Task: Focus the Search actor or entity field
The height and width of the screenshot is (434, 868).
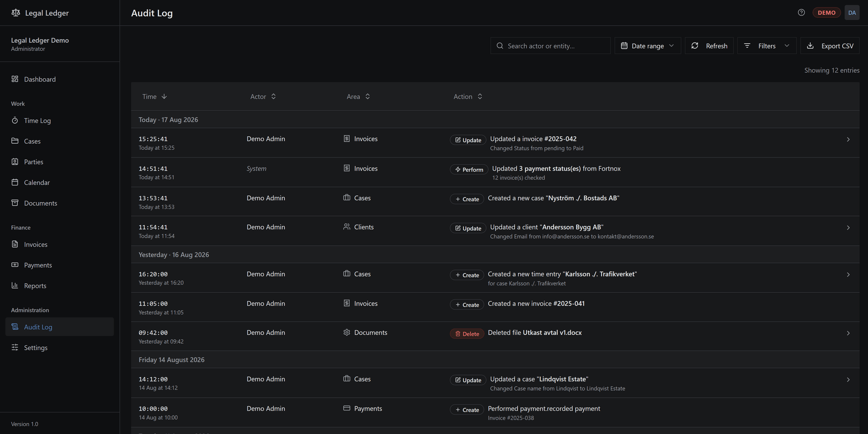Action: (x=550, y=46)
